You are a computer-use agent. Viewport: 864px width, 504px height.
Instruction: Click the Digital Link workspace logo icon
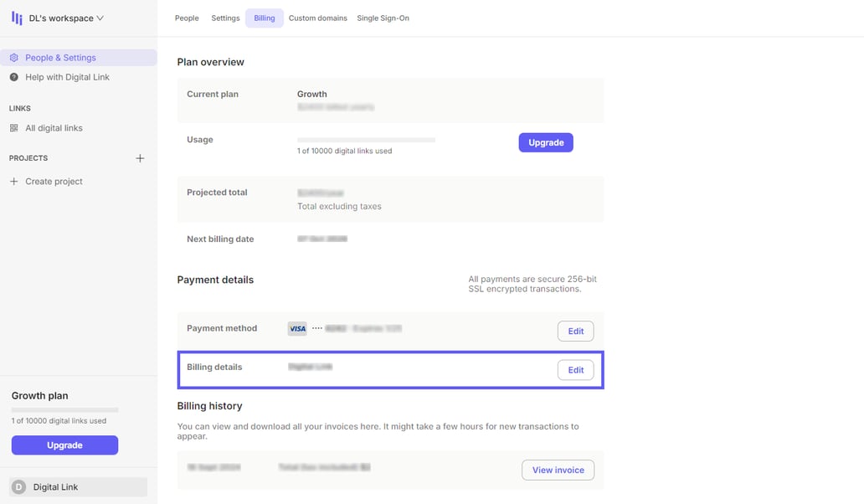coord(16,17)
